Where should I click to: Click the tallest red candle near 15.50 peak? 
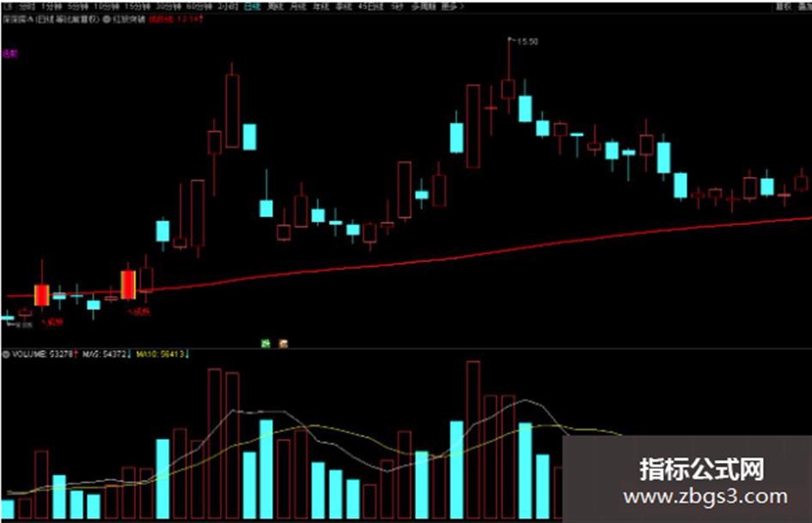[x=473, y=126]
